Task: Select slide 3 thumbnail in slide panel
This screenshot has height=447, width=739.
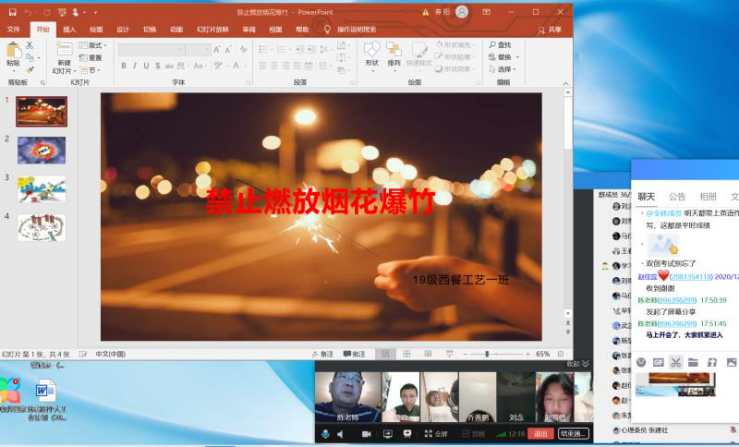Action: tap(42, 188)
